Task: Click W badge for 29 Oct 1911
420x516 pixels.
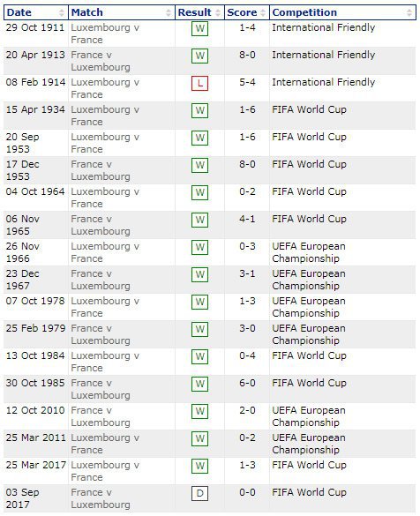Action: (199, 29)
